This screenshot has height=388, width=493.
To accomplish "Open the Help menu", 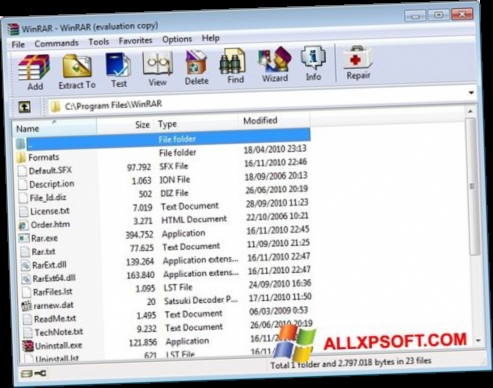I will 210,38.
